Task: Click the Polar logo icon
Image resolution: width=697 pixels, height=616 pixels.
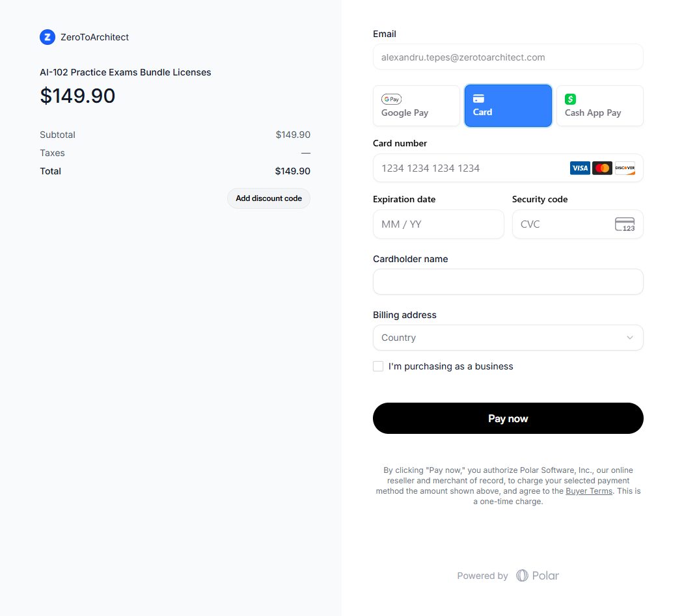Action: point(522,576)
